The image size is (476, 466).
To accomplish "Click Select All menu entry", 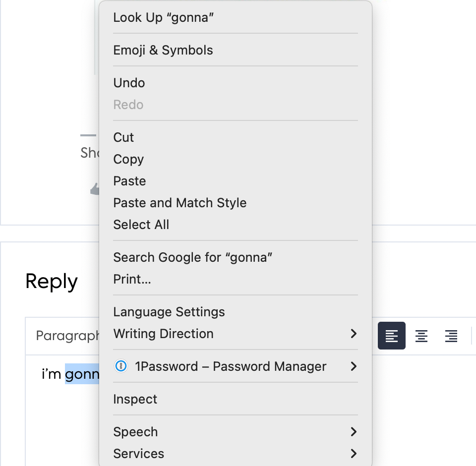I will click(235, 225).
